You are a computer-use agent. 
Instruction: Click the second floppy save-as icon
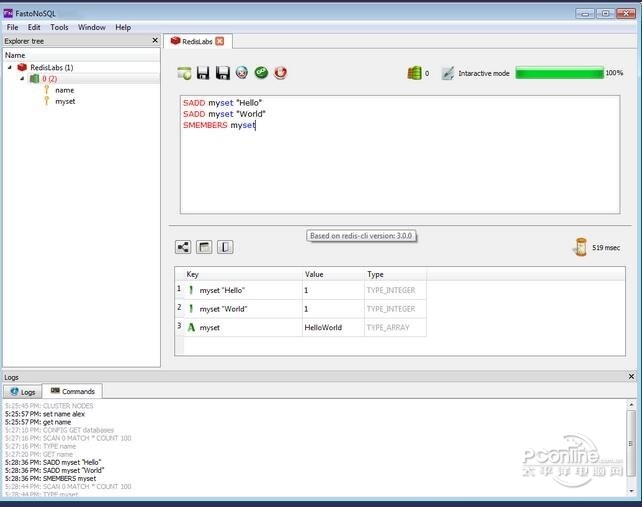[x=223, y=73]
